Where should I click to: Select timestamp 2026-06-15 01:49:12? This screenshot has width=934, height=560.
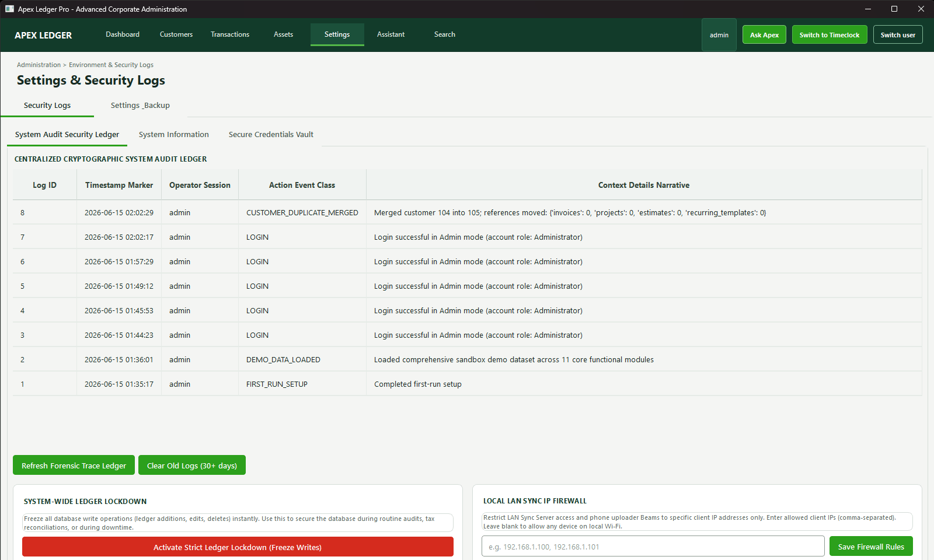tap(119, 286)
